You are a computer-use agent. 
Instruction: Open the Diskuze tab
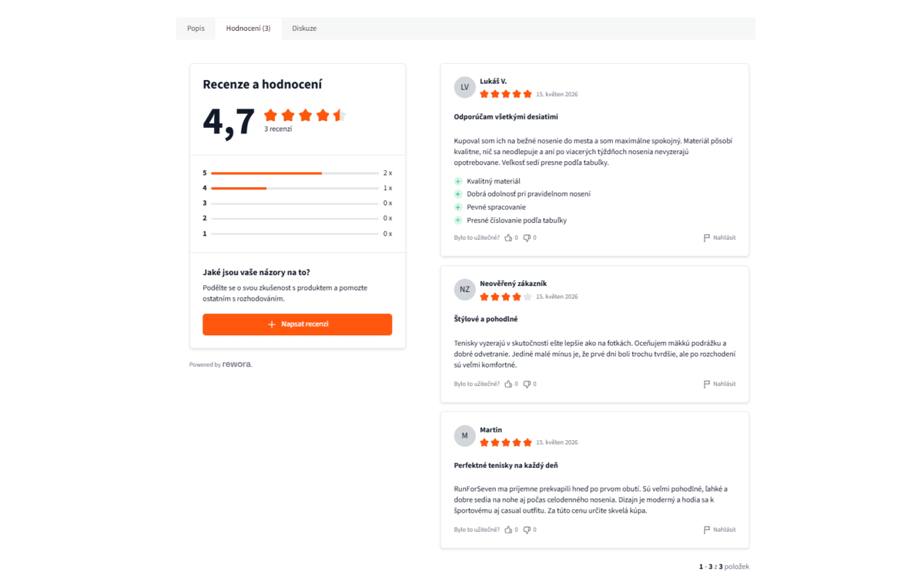(x=304, y=29)
